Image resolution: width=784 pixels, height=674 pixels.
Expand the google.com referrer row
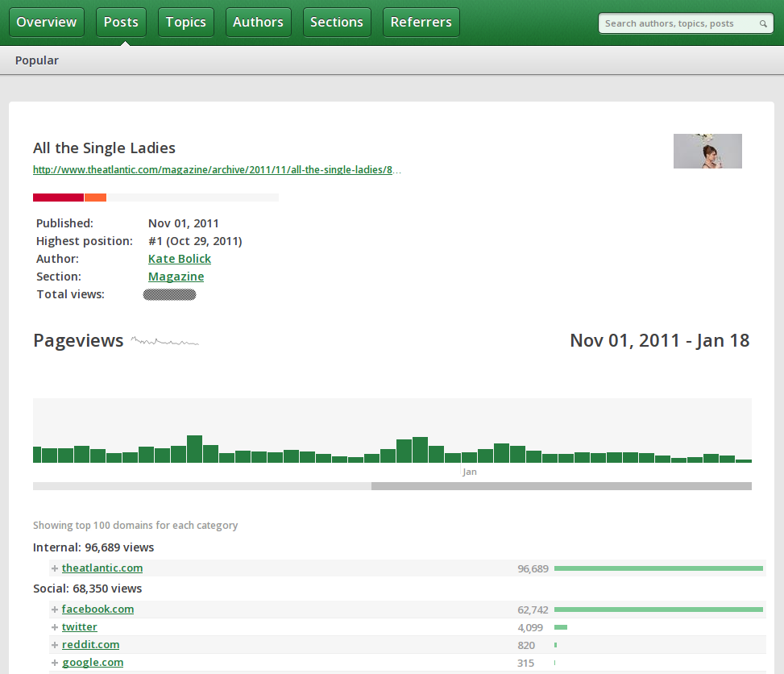point(55,663)
